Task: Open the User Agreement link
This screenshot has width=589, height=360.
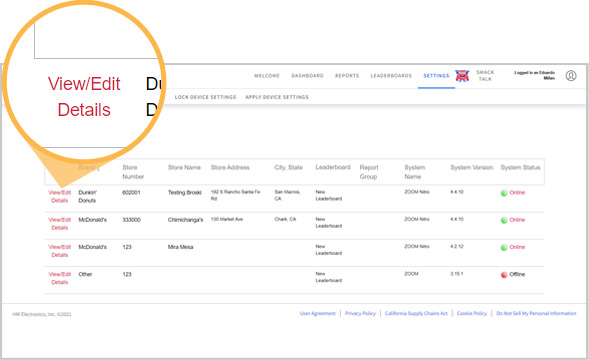Action: coord(317,313)
